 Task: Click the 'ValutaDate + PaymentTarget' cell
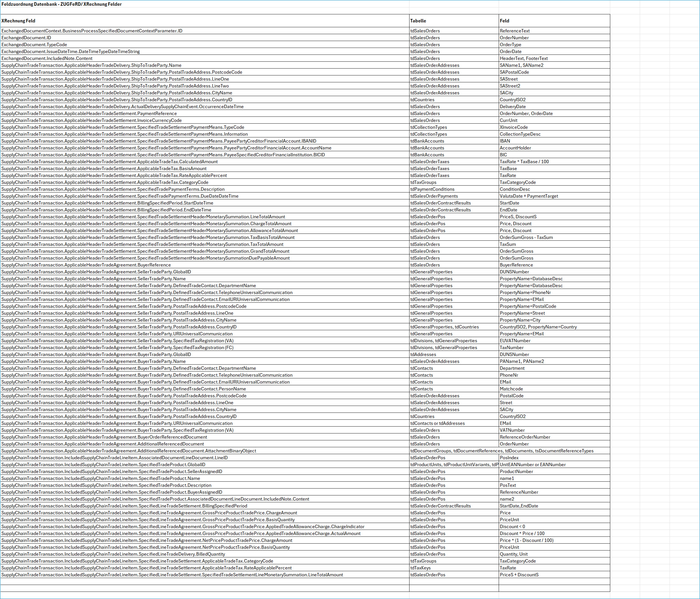coord(554,196)
